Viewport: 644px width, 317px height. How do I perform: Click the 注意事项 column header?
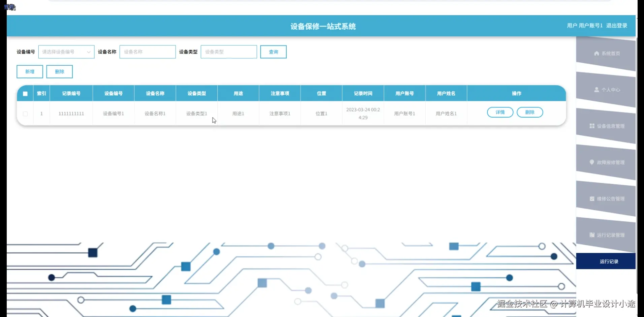pos(280,93)
